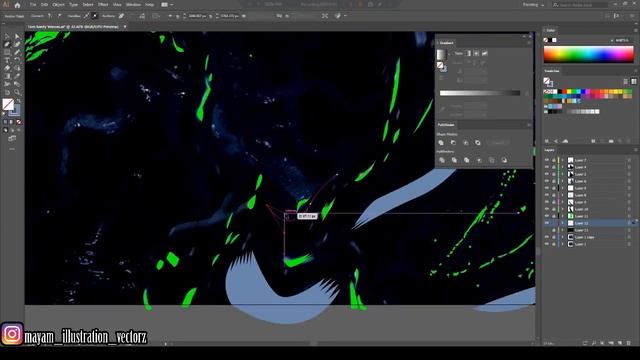Open the Help menu

149,5
